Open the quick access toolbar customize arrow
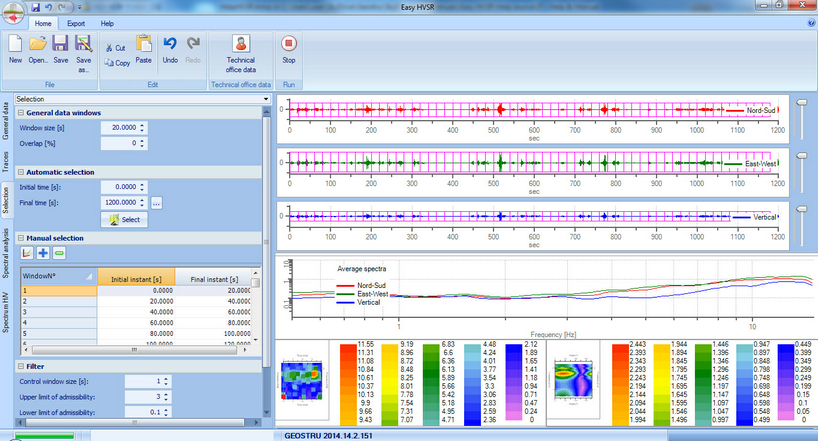 (79, 7)
